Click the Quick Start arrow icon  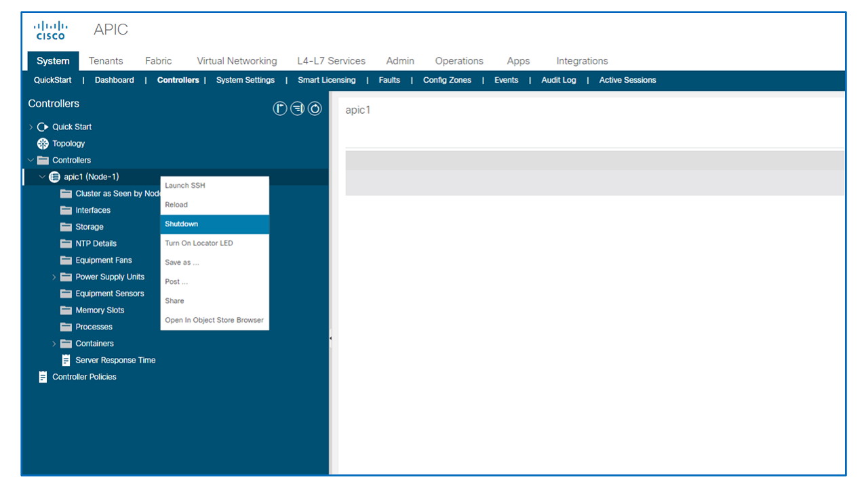click(43, 127)
